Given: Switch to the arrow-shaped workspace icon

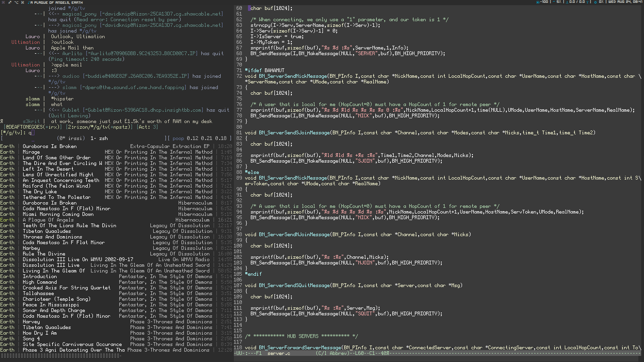Looking at the screenshot, I should pyautogui.click(x=9, y=2).
